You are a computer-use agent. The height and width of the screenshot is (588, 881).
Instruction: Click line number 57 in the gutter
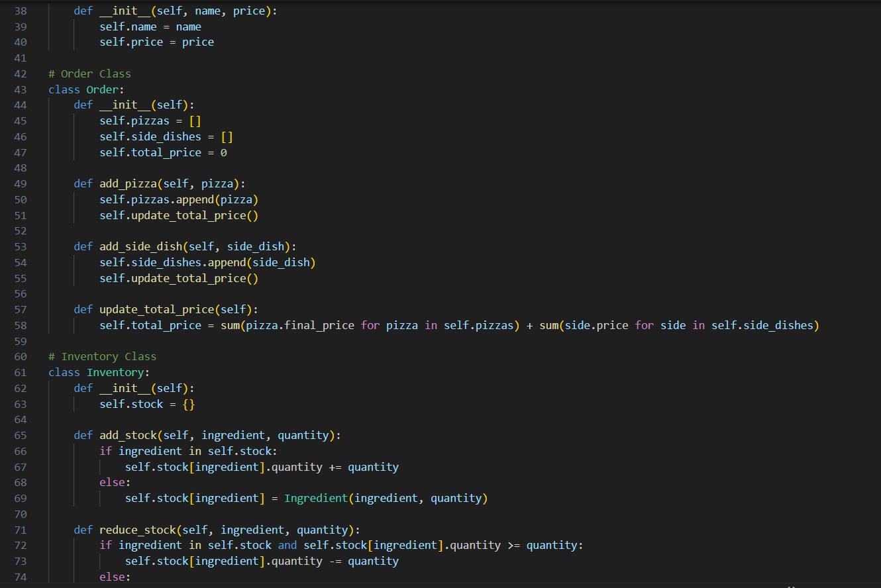point(20,309)
